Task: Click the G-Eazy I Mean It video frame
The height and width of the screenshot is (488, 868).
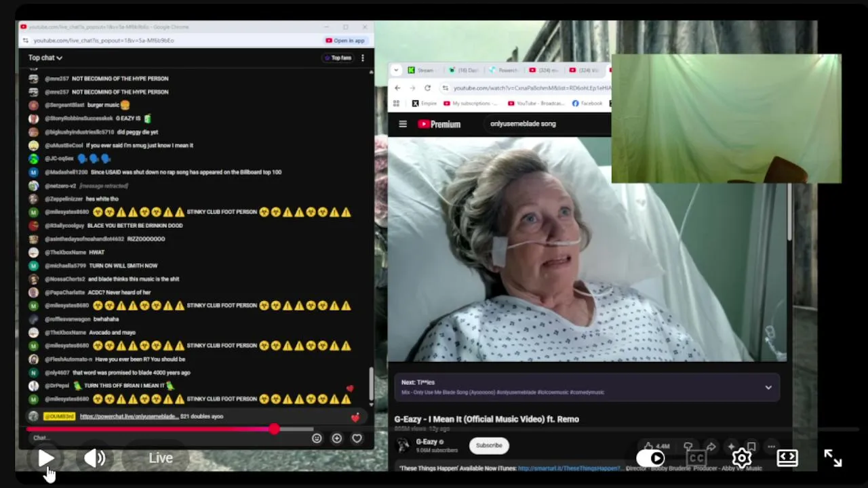Action: [x=587, y=249]
